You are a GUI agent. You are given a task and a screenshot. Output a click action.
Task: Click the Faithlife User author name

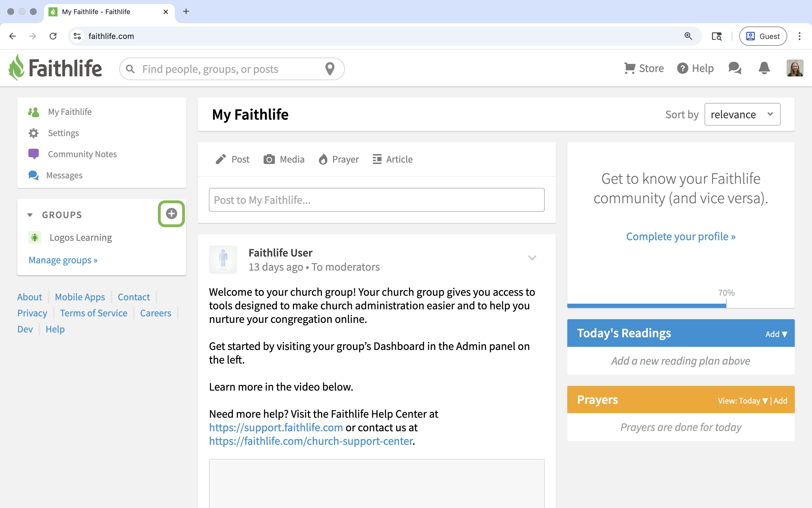click(280, 253)
